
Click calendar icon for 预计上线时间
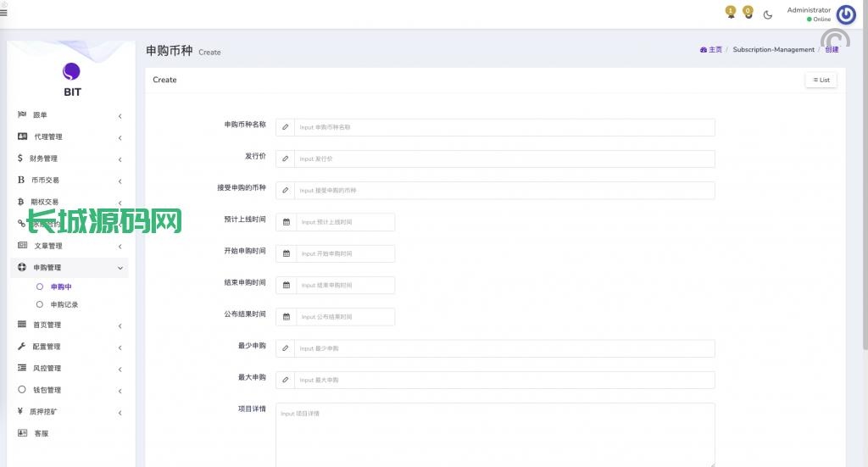pyautogui.click(x=287, y=222)
